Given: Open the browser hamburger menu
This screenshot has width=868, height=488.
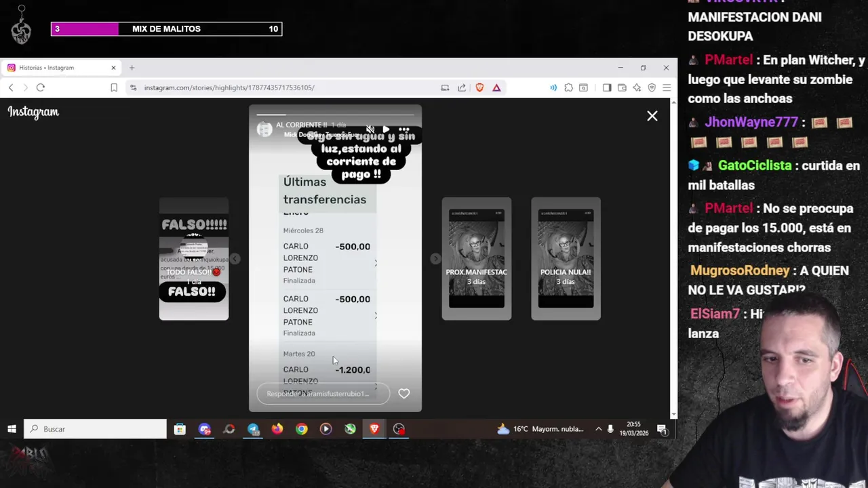Looking at the screenshot, I should 667,87.
